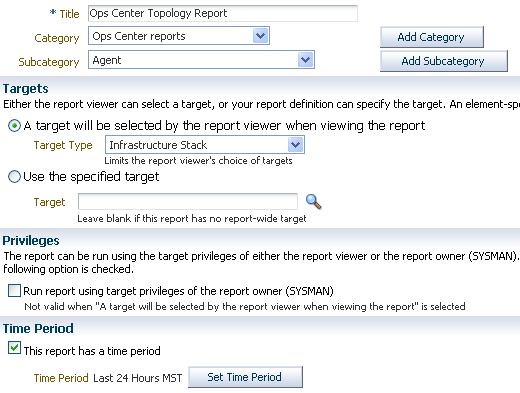Uncheck 'This report has a time period'
The width and height of the screenshot is (520, 393).
point(14,348)
